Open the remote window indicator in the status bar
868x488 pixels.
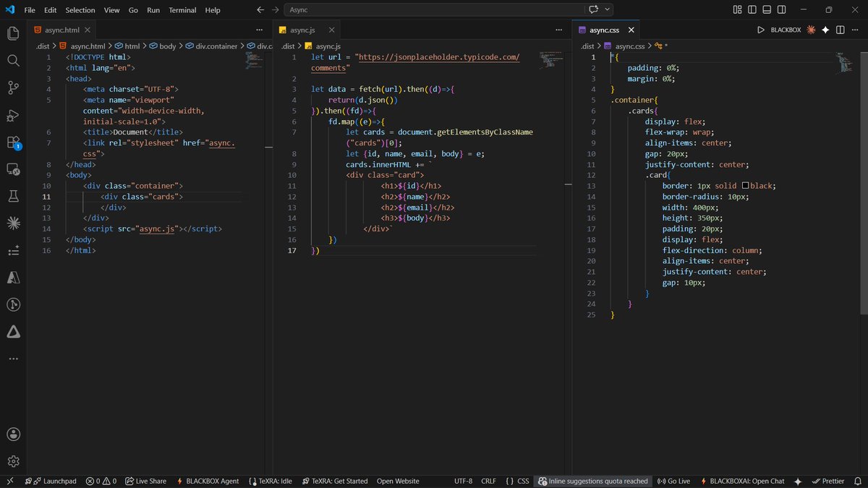(9, 481)
